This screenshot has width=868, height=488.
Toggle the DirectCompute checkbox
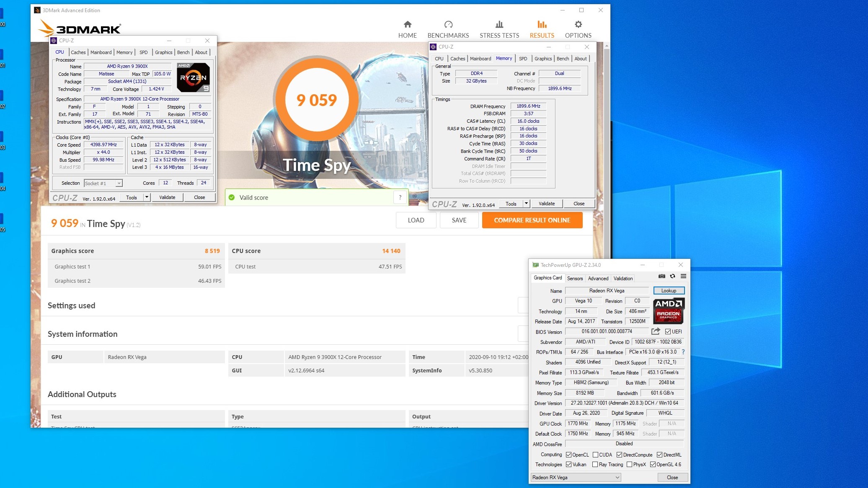(619, 455)
